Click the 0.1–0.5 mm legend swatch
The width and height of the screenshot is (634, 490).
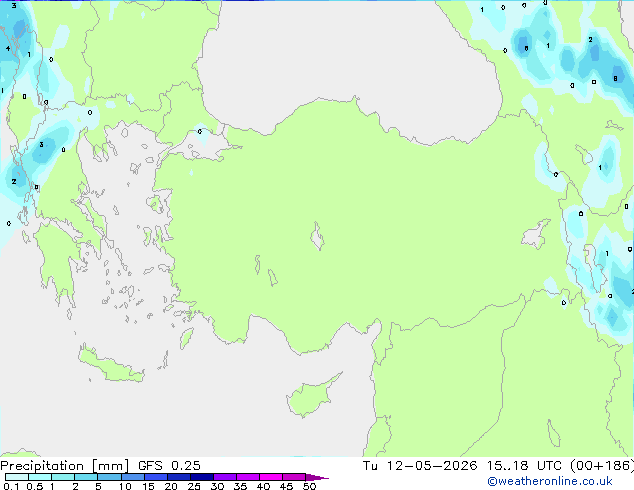tap(17, 477)
